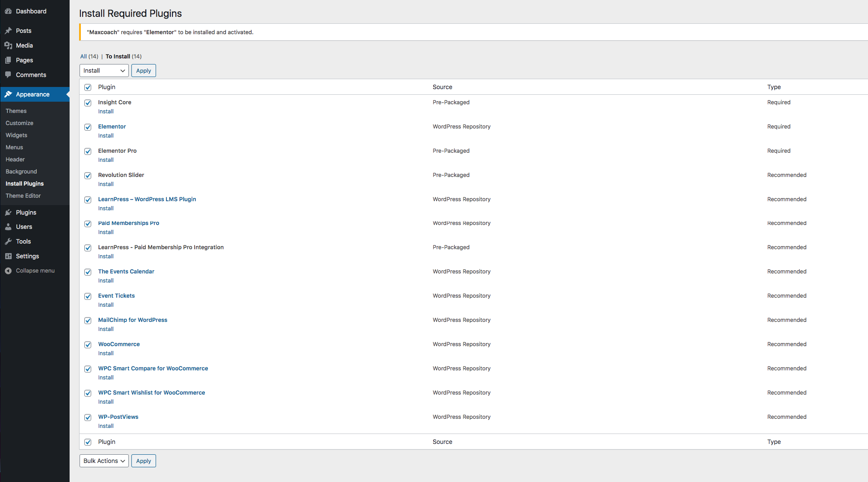Open the Event Tickets link
This screenshot has width=868, height=482.
point(116,296)
